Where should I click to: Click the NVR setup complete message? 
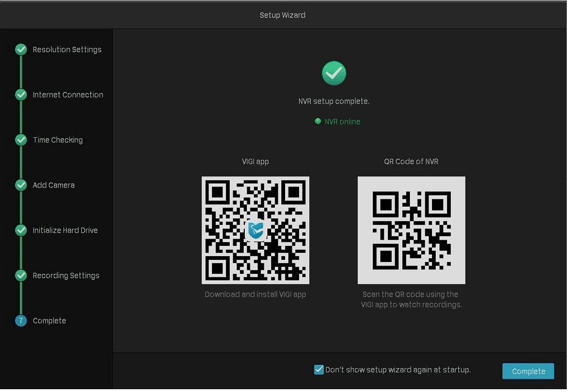pos(334,101)
